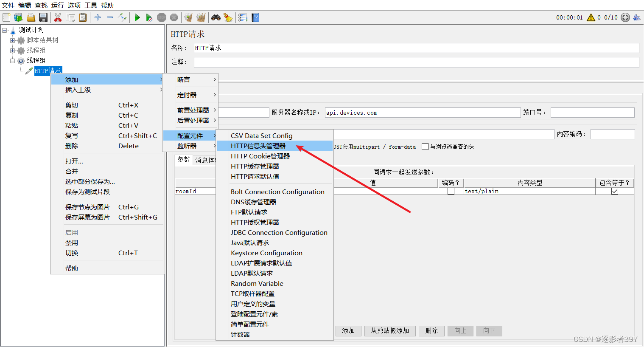
Task: Select HTTP信息头管理器 from submenu
Action: [x=274, y=146]
